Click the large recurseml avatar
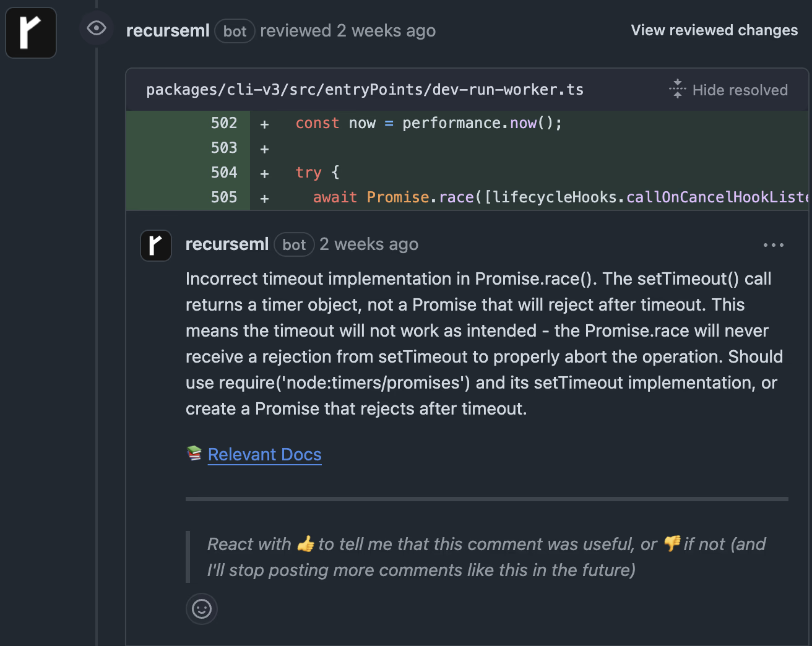 [x=31, y=33]
